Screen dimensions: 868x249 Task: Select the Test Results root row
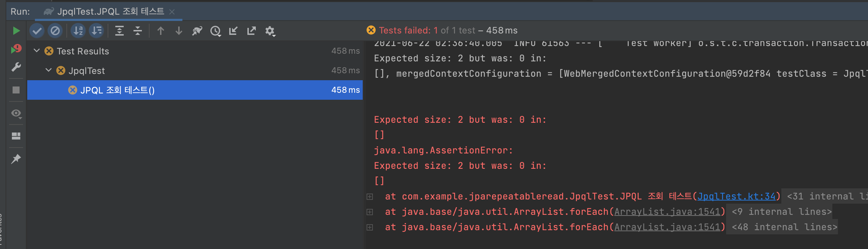(x=195, y=51)
